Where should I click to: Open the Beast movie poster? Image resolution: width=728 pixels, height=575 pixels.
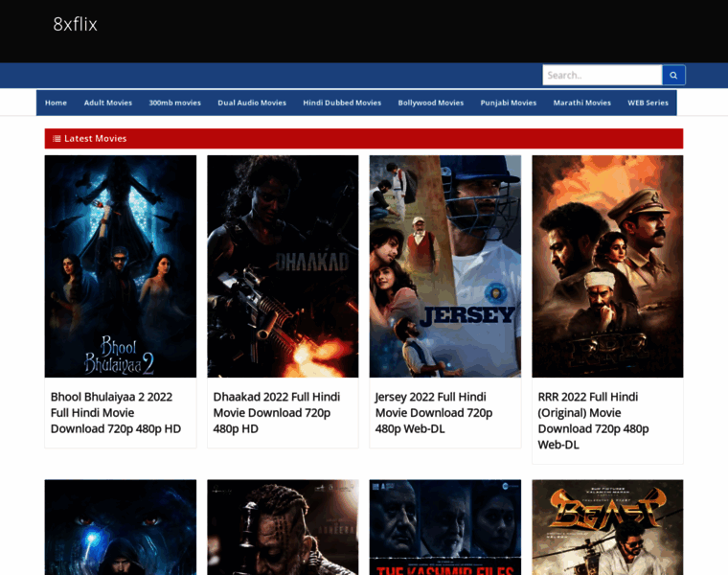click(607, 527)
